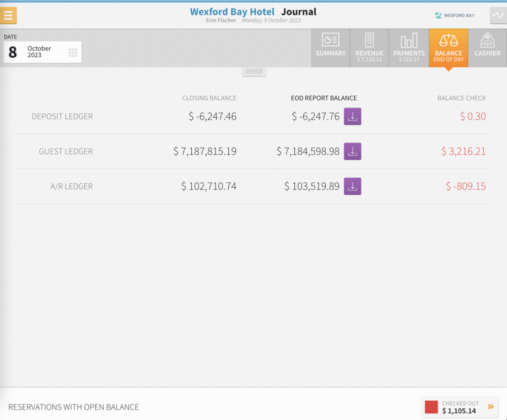507x420 pixels.
Task: Click the Journal page title
Action: pyautogui.click(x=299, y=12)
